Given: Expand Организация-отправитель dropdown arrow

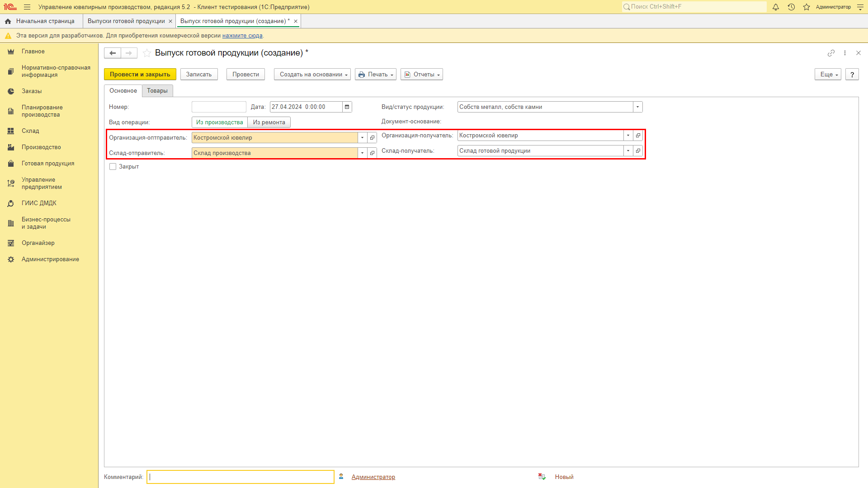Looking at the screenshot, I should (x=362, y=138).
